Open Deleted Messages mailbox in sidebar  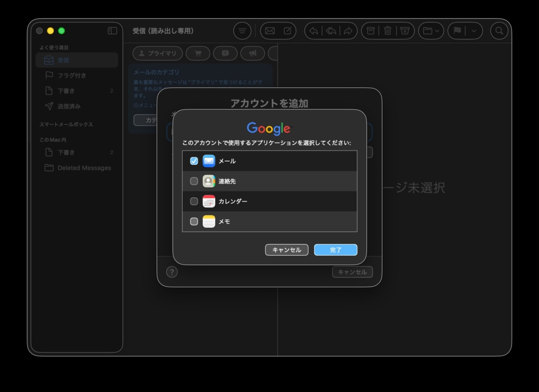[x=84, y=168]
